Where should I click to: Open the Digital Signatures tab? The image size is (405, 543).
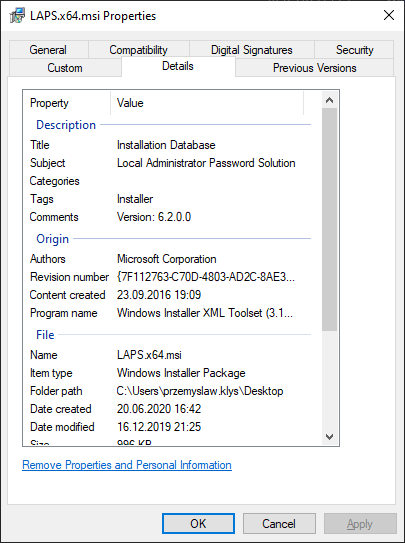(252, 50)
